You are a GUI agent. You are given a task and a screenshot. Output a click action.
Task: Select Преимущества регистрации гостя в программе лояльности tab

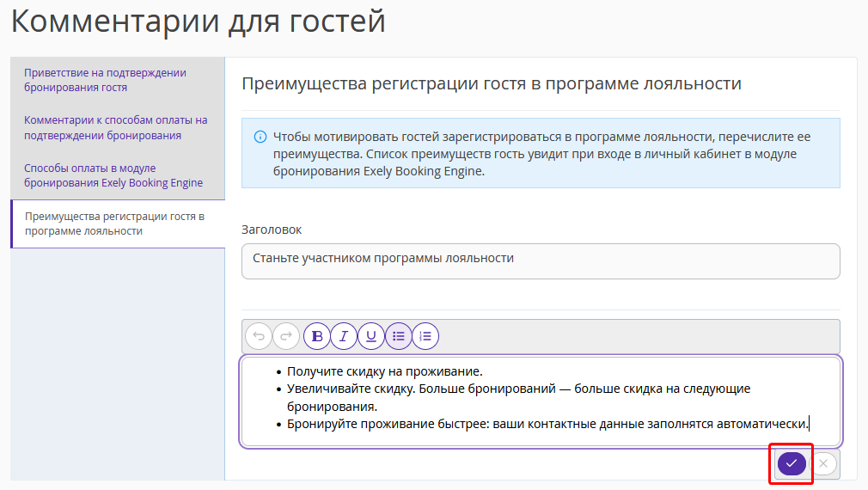[x=118, y=224]
